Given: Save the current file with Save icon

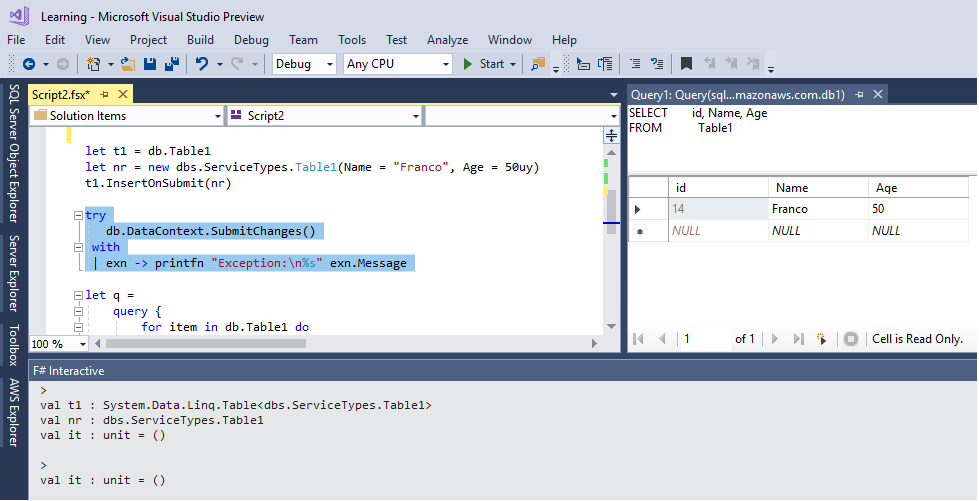Looking at the screenshot, I should coord(150,64).
